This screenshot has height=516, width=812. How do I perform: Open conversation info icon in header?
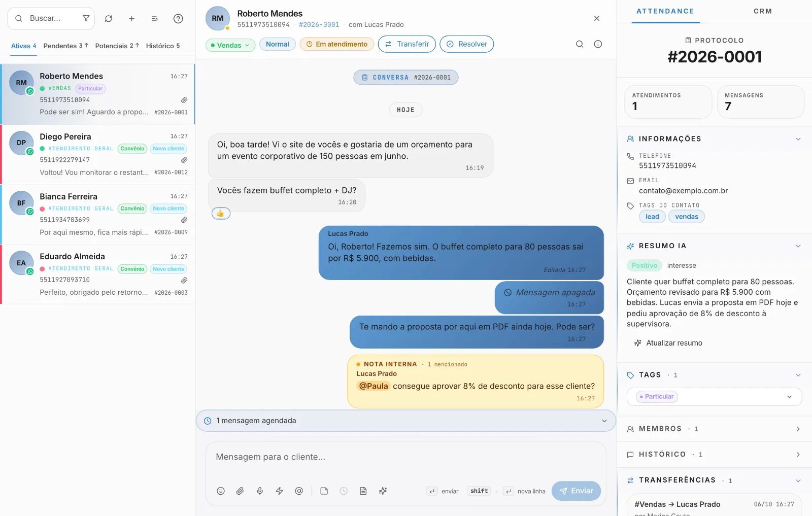(x=598, y=44)
